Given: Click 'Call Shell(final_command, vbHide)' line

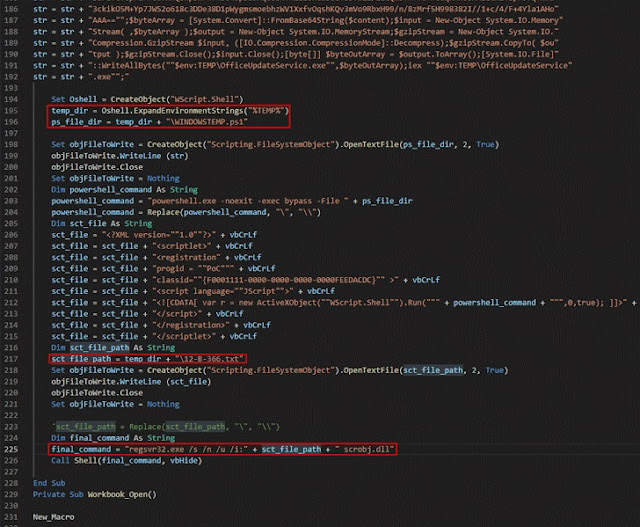Looking at the screenshot, I should click(127, 460).
